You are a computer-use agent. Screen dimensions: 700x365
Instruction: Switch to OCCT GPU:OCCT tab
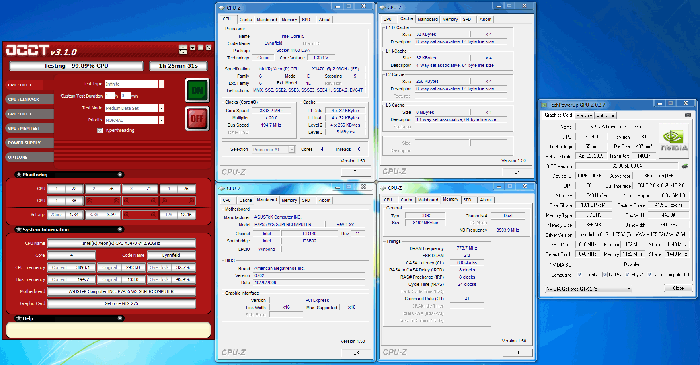tap(29, 114)
